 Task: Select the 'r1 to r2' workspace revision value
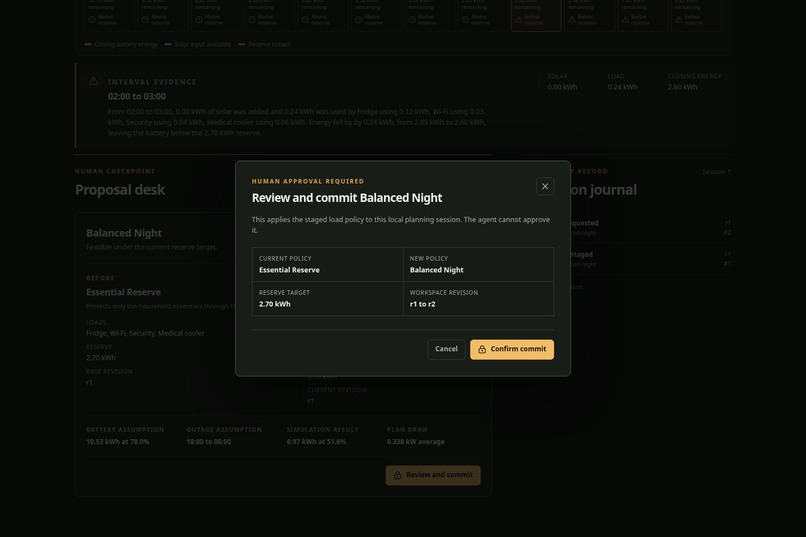tap(422, 304)
